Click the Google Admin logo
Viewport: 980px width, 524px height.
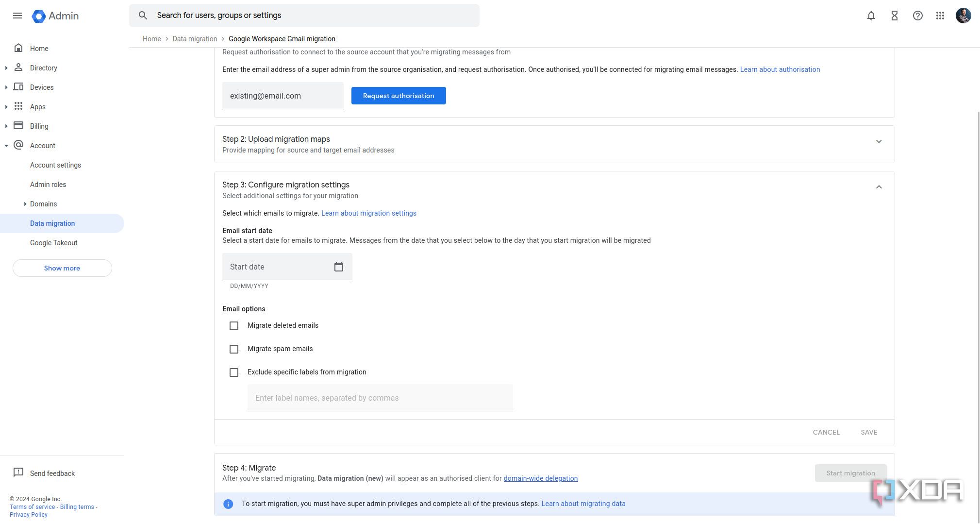click(55, 16)
